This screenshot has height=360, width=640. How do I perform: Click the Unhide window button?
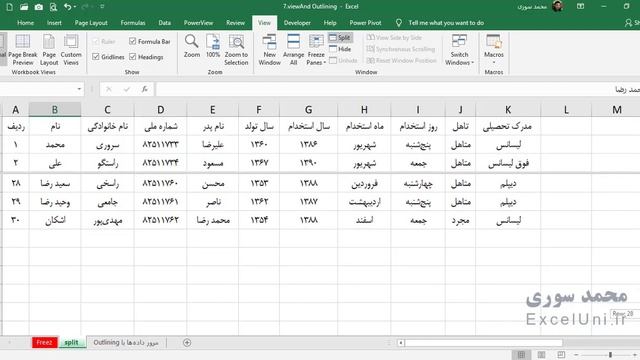pyautogui.click(x=343, y=60)
